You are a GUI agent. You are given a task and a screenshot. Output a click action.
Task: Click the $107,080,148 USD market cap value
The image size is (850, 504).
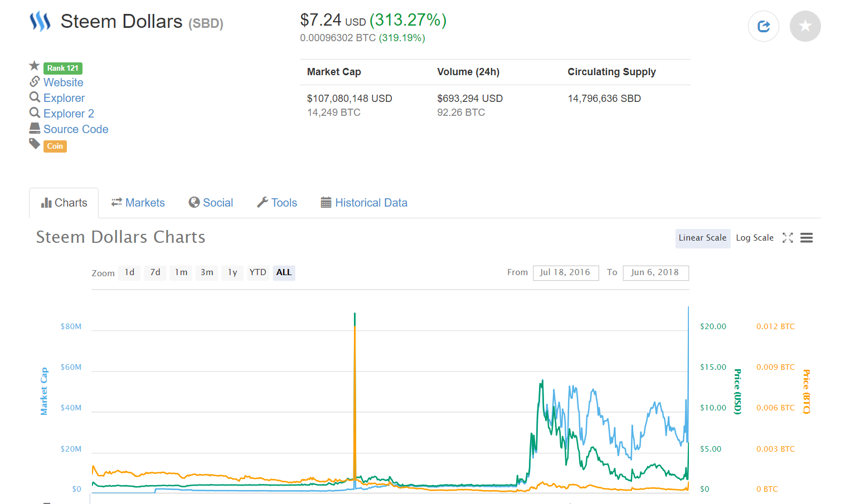click(349, 99)
